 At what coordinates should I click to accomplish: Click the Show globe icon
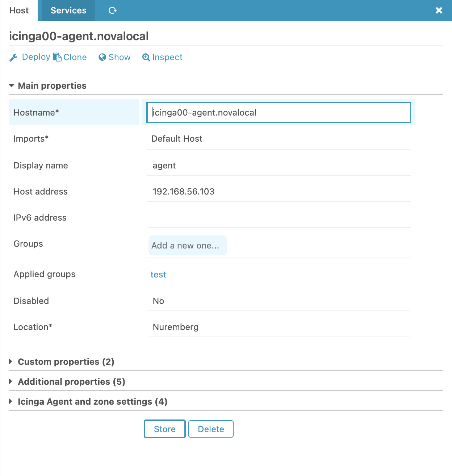tap(102, 57)
